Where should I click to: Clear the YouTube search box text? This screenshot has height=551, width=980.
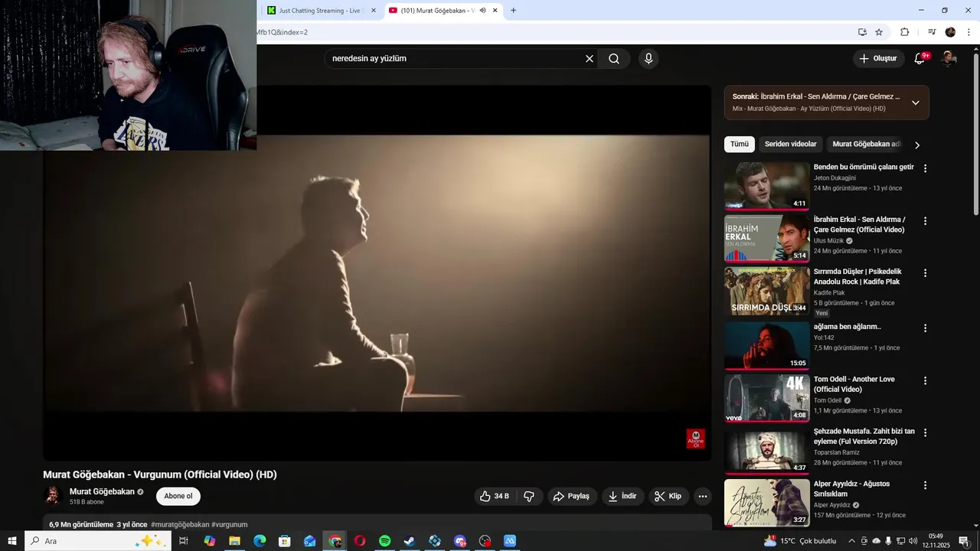[x=590, y=59]
